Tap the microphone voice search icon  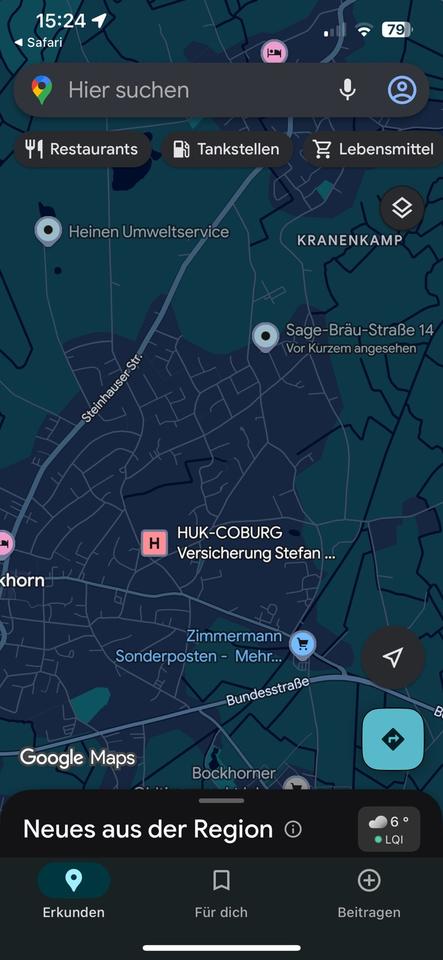tap(347, 90)
